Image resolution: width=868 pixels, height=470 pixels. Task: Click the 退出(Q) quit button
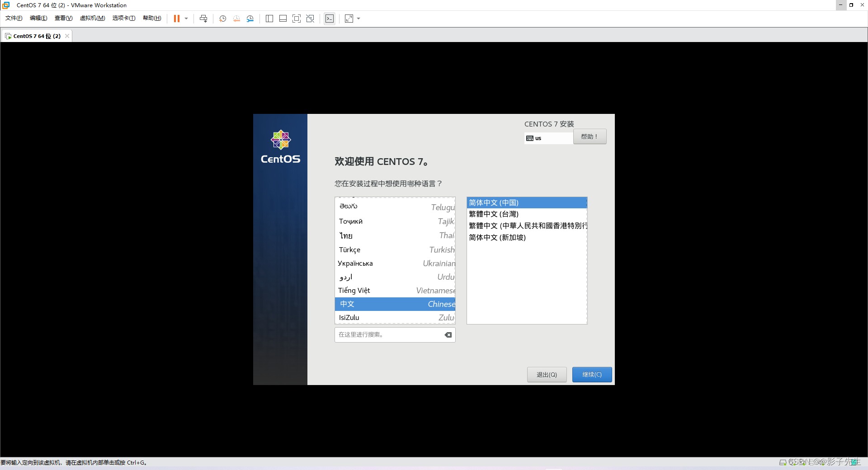[x=547, y=375]
